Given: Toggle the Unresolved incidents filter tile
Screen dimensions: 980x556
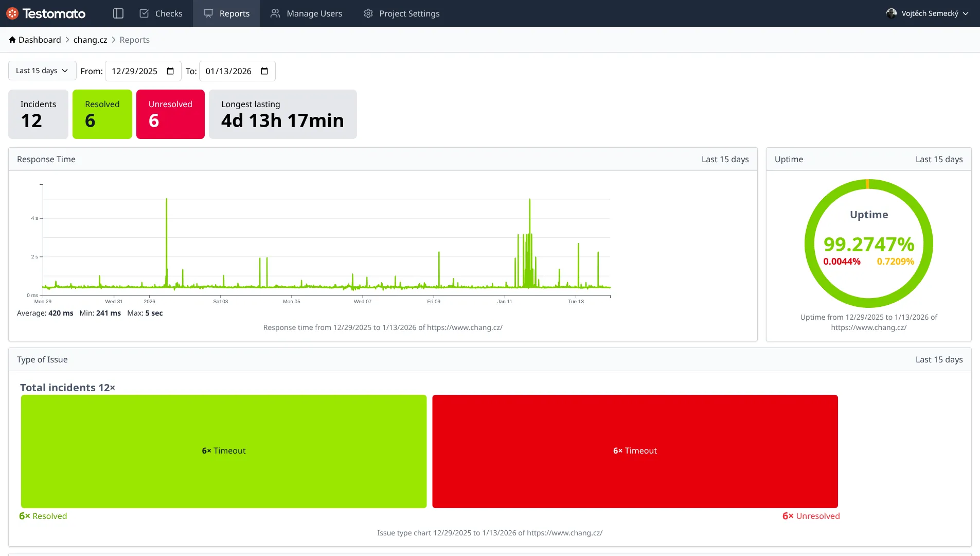Looking at the screenshot, I should pos(170,114).
